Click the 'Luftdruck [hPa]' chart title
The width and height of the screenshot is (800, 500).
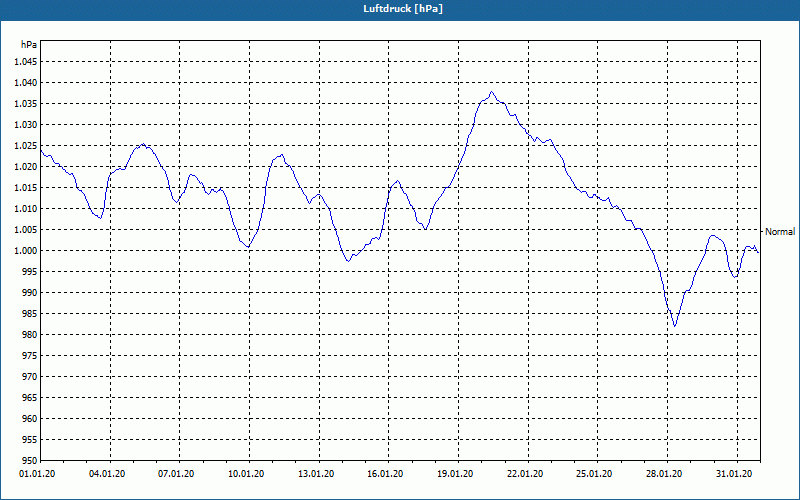[403, 9]
